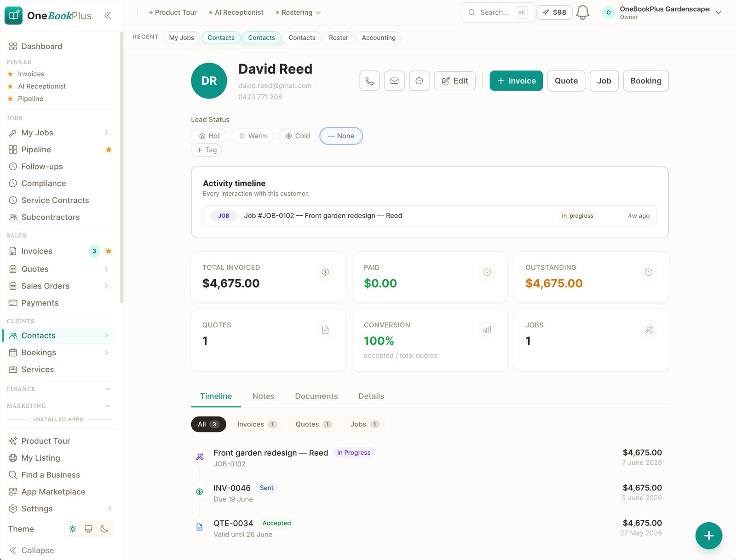736x560 pixels.
Task: Filter timeline by All 3
Action: pos(208,424)
